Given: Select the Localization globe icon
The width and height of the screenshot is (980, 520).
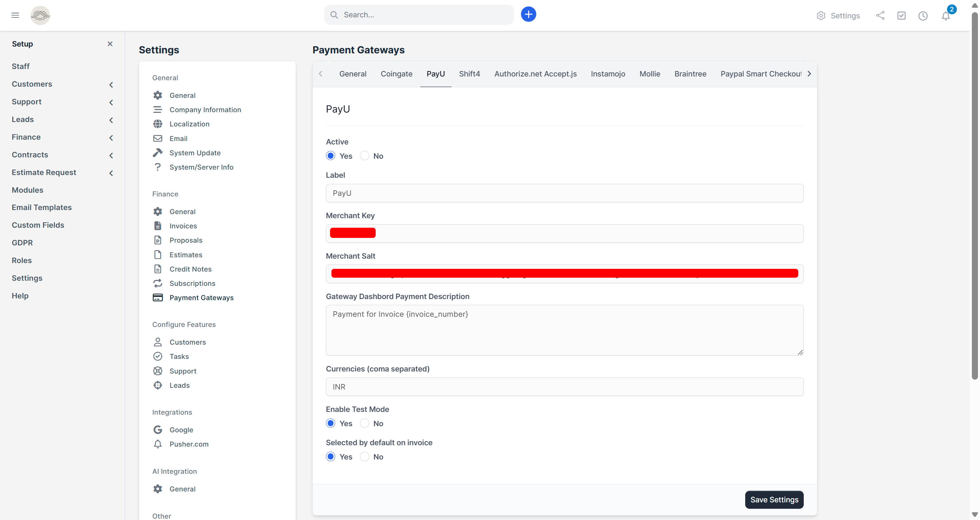Looking at the screenshot, I should pos(158,123).
